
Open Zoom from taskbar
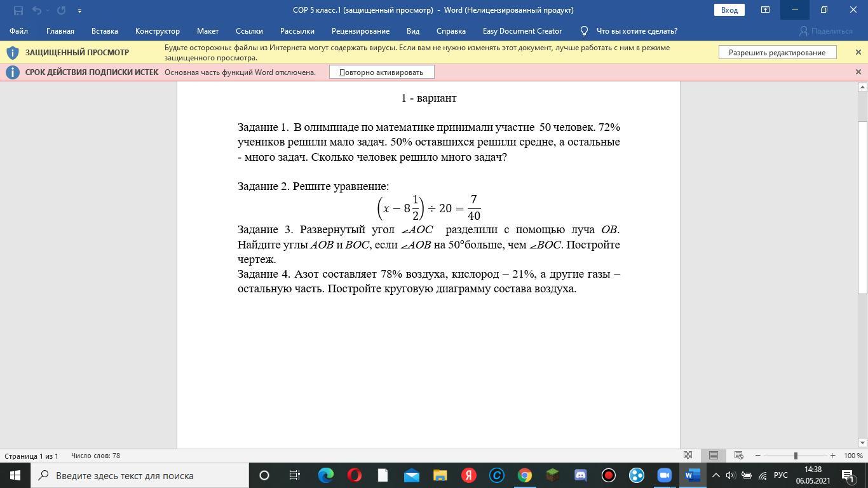coord(664,475)
